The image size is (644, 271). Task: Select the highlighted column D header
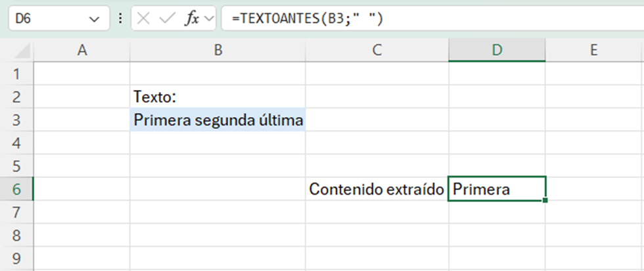497,49
